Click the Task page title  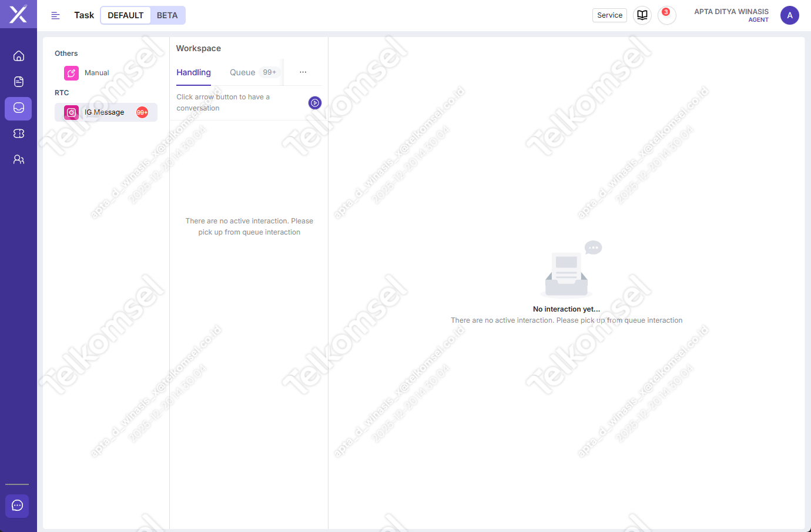[x=84, y=15]
